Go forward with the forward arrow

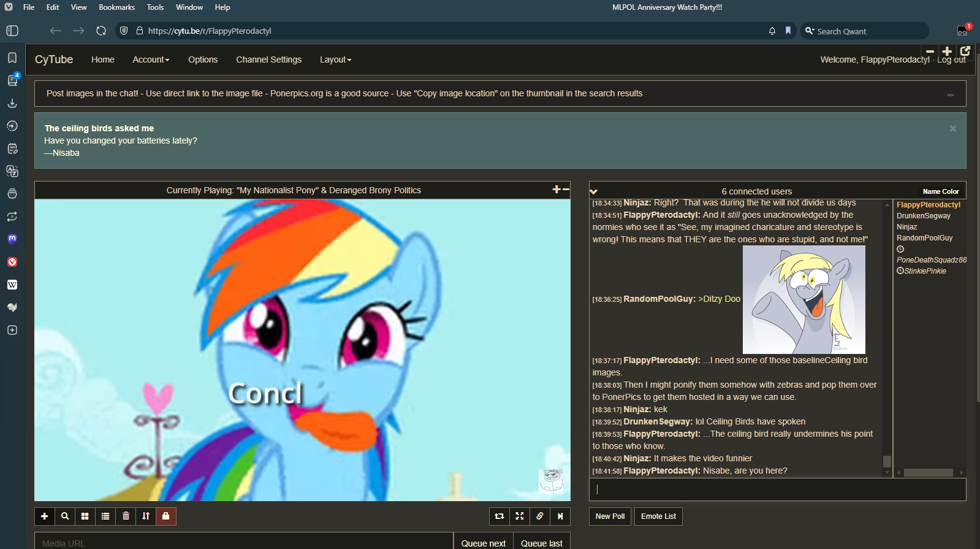tap(78, 31)
